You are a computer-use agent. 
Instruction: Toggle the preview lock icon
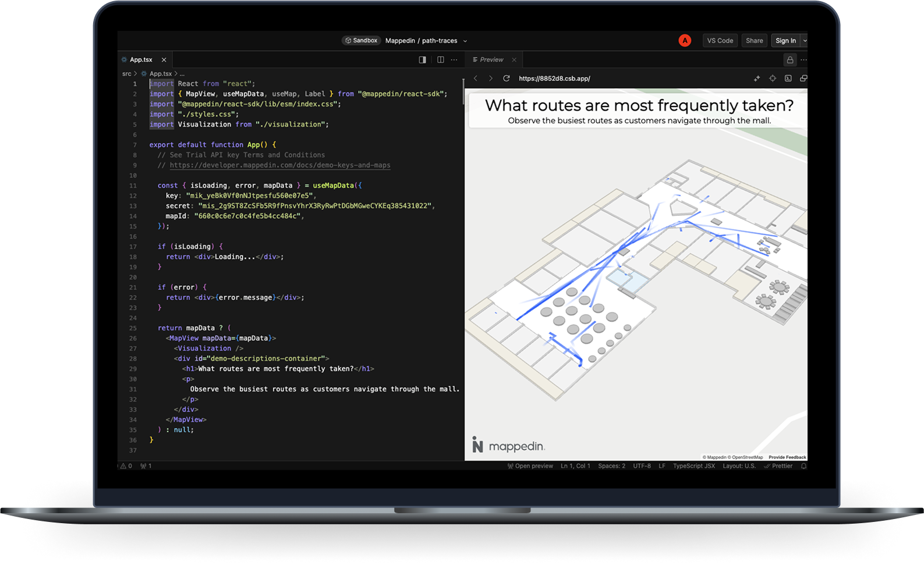click(790, 60)
